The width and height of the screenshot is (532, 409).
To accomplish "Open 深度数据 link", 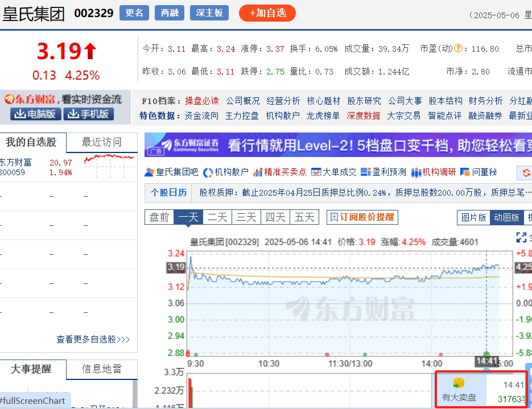I will point(364,116).
